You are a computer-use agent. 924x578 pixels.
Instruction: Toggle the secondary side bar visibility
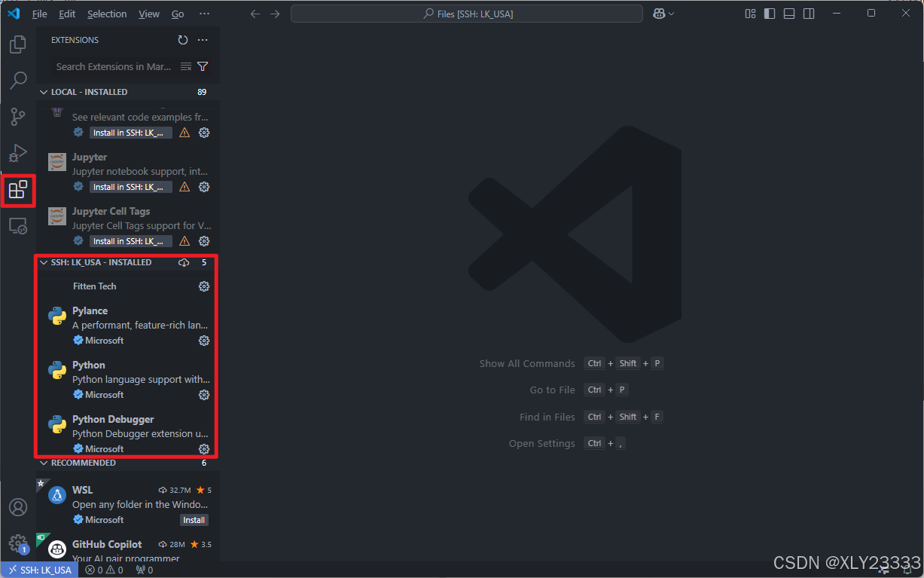(808, 14)
